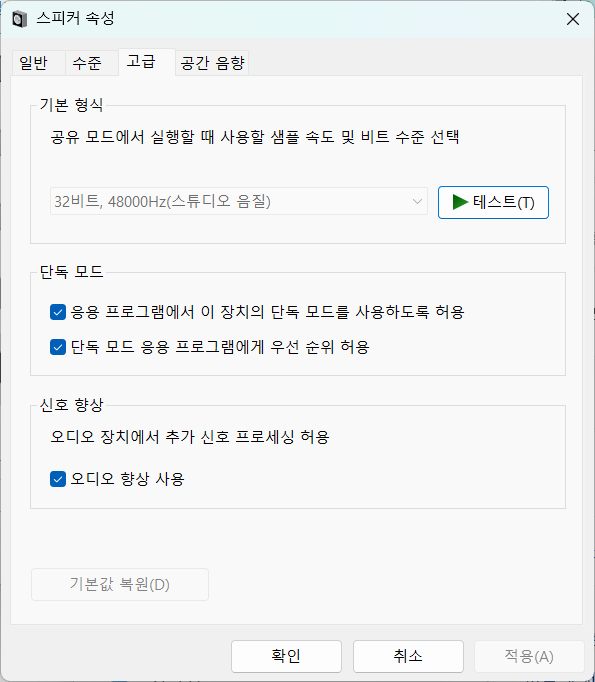This screenshot has width=595, height=682.
Task: Toggle 단독 모드 응용 프로그램 우선 순위 checkbox
Action: [58, 347]
